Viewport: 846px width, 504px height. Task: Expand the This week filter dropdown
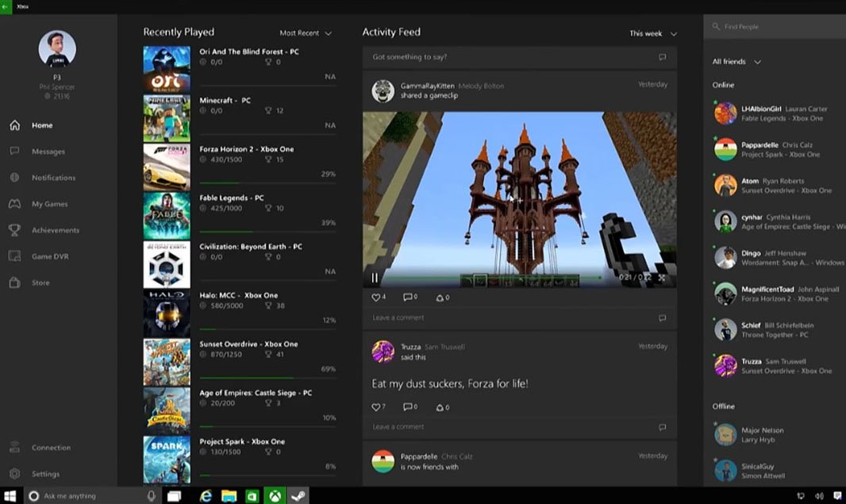653,33
